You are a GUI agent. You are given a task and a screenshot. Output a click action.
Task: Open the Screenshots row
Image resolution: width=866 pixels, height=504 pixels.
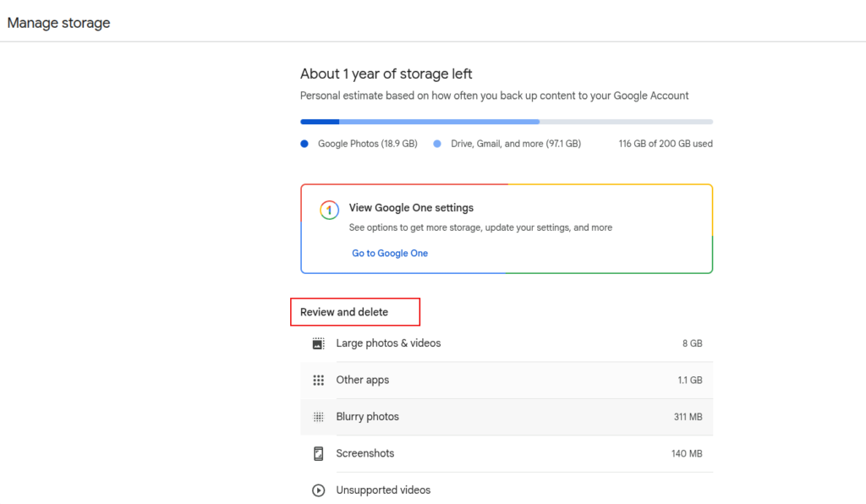pos(507,454)
